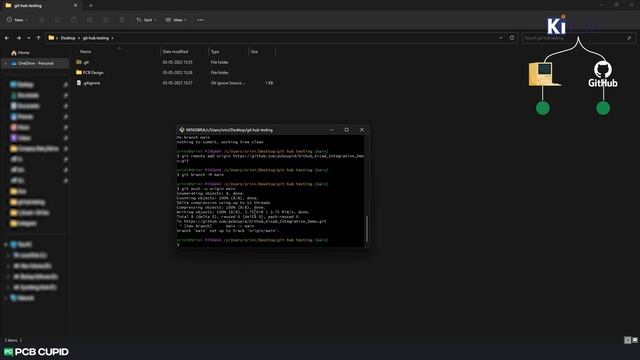The width and height of the screenshot is (640, 360).
Task: Click the search git hub testing field
Action: 578,38
